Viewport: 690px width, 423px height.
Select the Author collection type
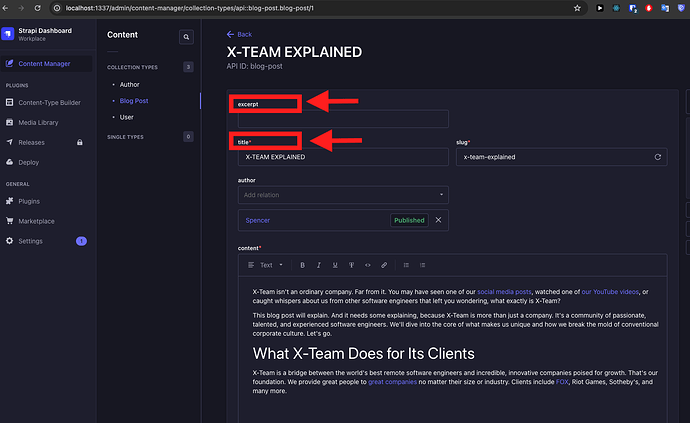(x=129, y=84)
